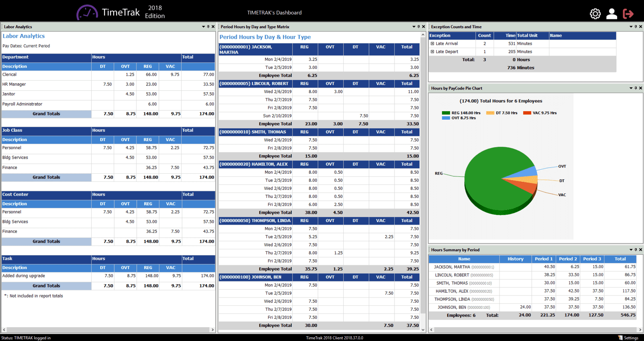Pin the Labor Analytics panel

(x=208, y=27)
